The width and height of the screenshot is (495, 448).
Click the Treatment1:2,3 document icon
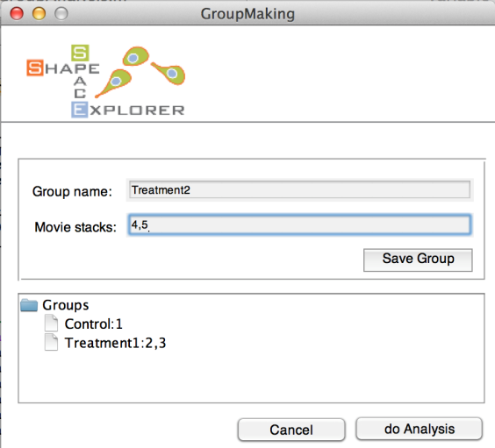tap(51, 343)
